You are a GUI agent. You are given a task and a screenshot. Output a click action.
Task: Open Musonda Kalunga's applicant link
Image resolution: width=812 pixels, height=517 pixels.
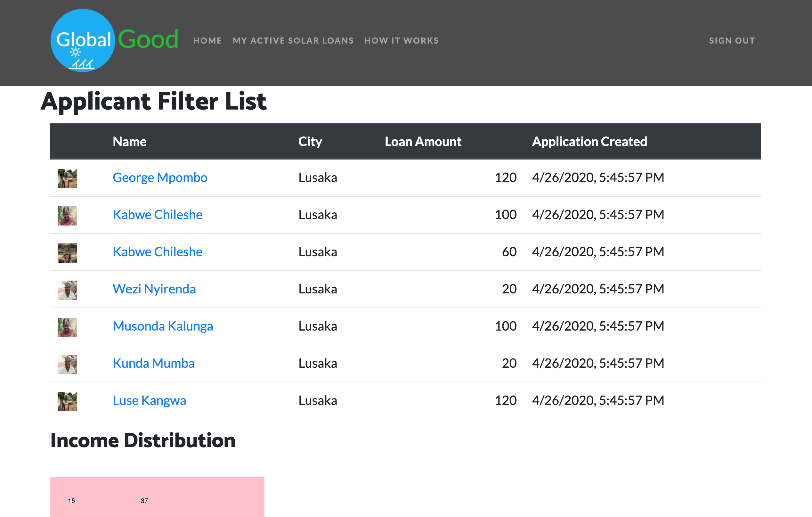163,326
